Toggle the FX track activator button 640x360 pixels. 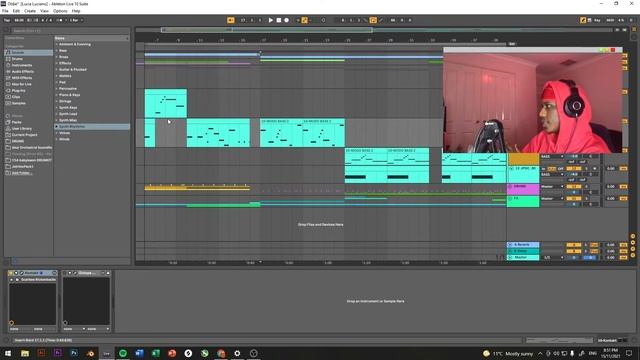tap(573, 198)
